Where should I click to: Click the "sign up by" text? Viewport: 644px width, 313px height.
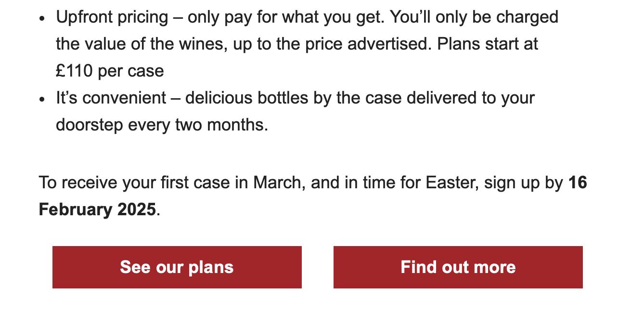click(524, 183)
